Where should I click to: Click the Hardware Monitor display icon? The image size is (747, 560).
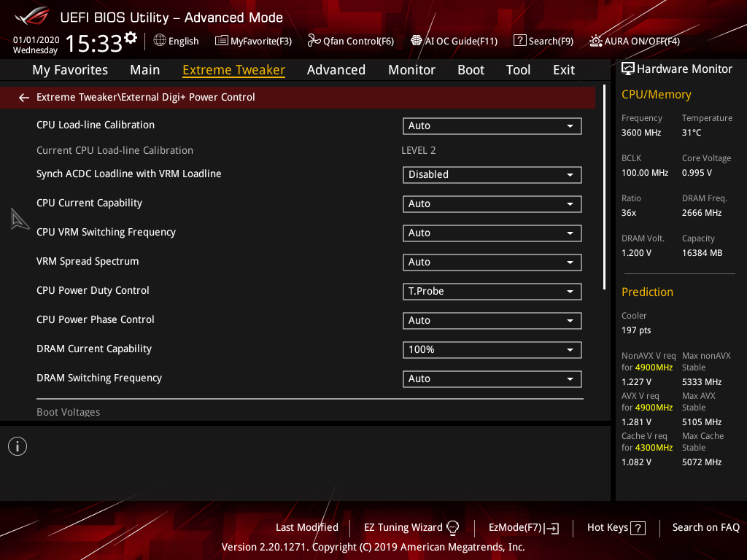pyautogui.click(x=628, y=69)
